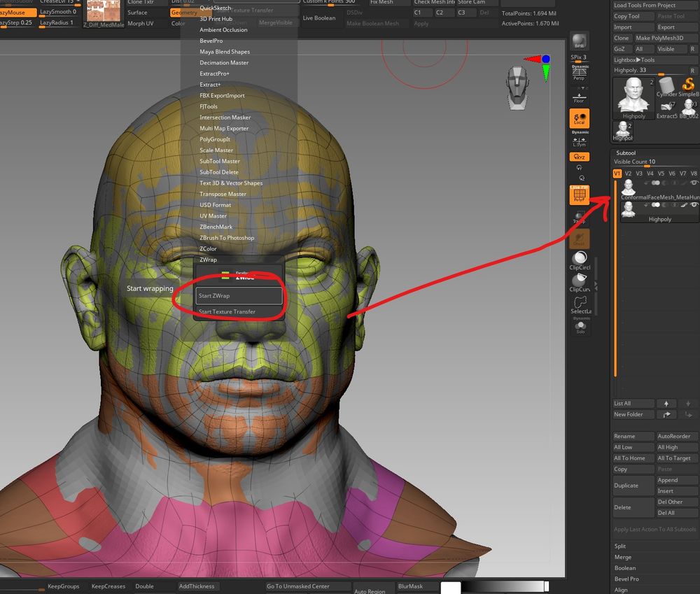Select the BB_002 tool icon
Image resolution: width=700 pixels, height=594 pixels.
[689, 109]
